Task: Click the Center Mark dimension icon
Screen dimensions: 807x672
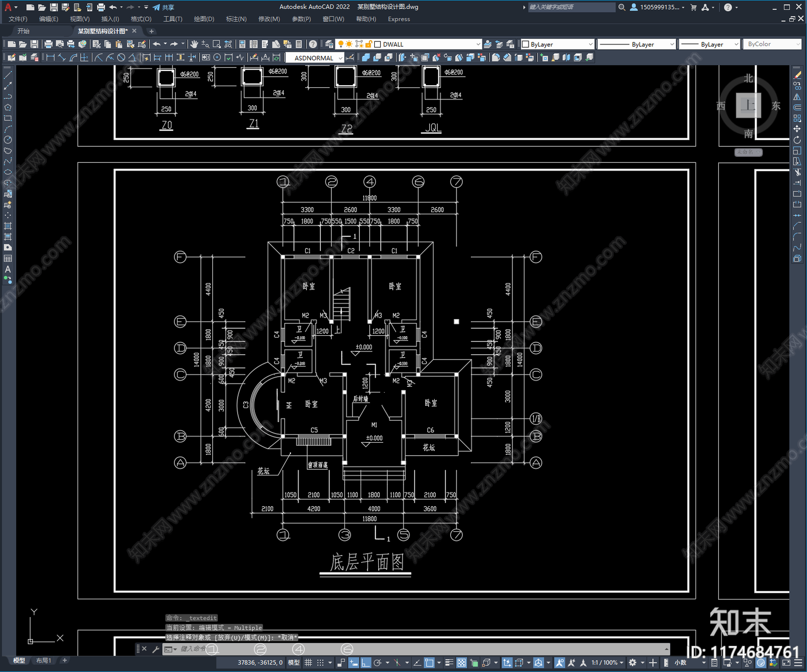Action: click(x=217, y=57)
